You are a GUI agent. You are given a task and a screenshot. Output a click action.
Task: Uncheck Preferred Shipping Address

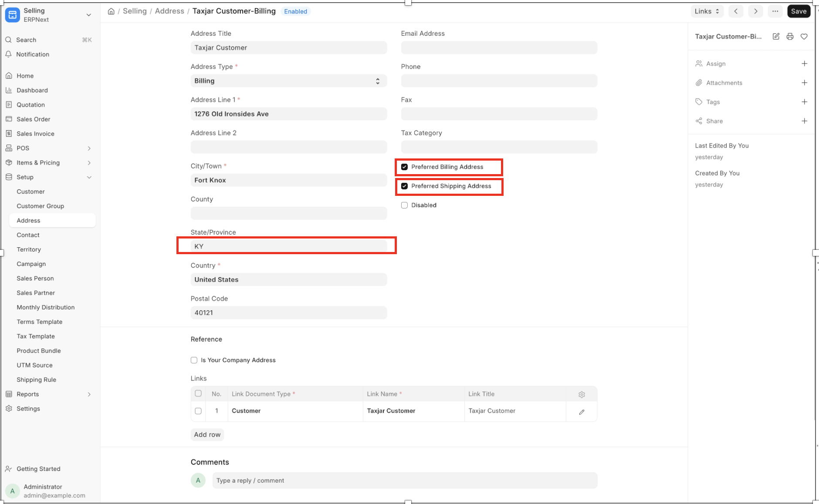click(x=404, y=186)
